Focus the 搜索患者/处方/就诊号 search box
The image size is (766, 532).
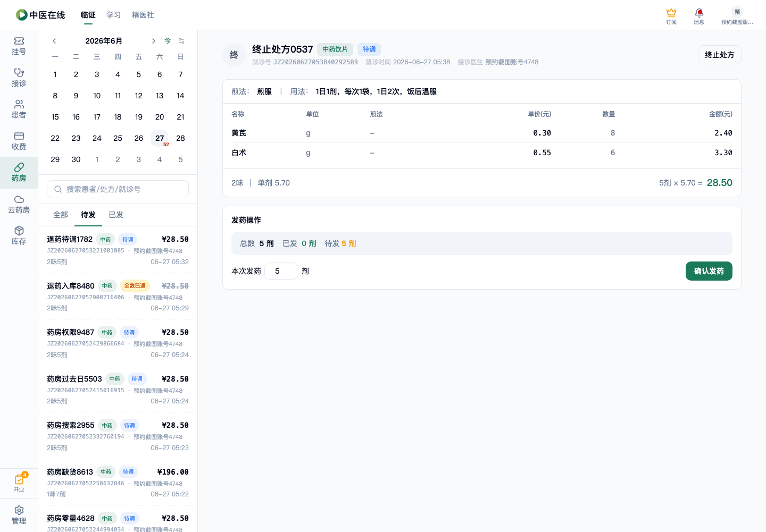(x=118, y=189)
